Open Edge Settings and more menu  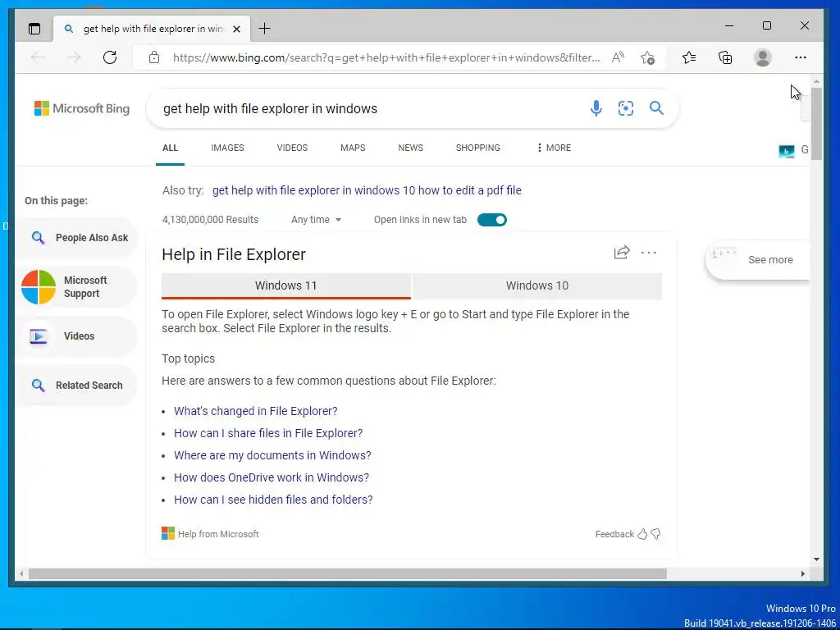[x=801, y=57]
